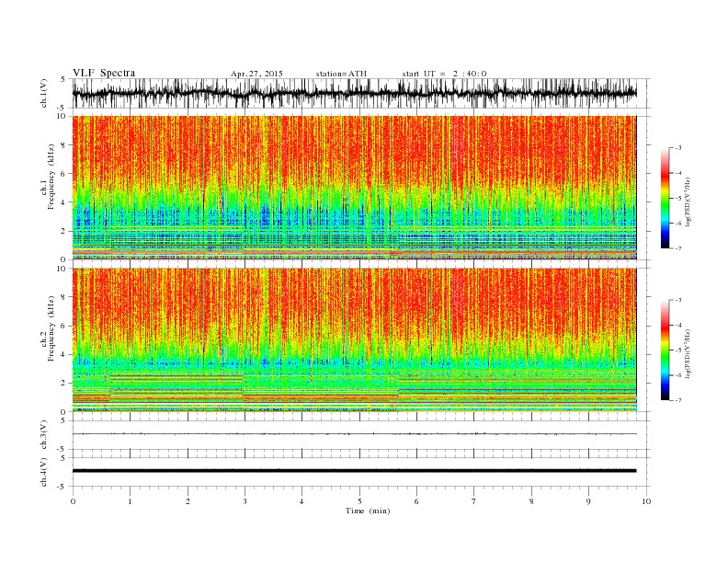Screen dimensions: 728x563
Task: Click the thick ch.4 voltage trace
Action: (354, 471)
